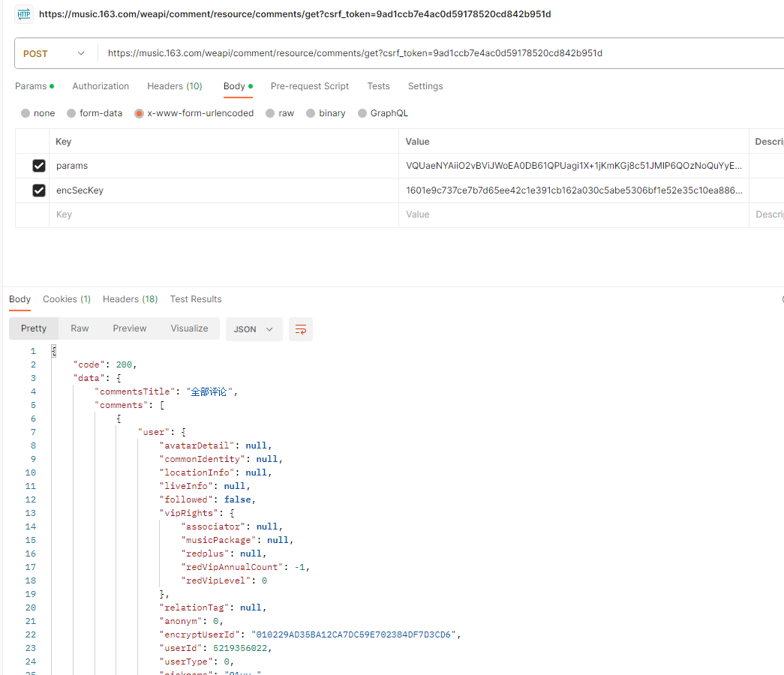Switch to Visualize response view

coord(189,328)
